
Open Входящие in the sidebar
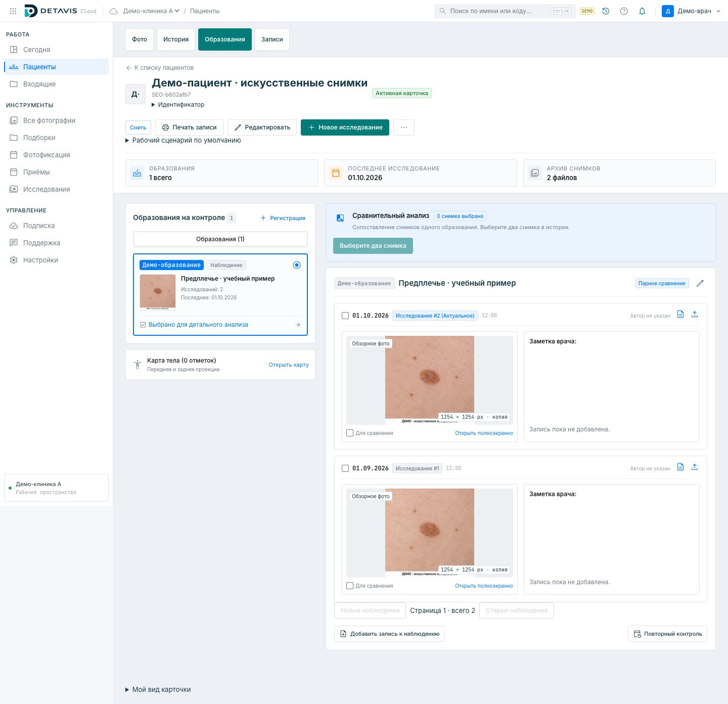(56, 84)
